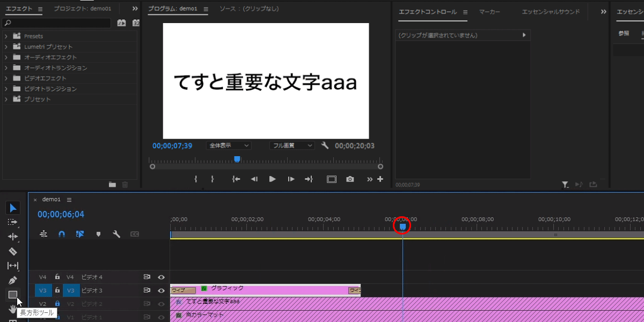Expand Lumetri プリセット folder
This screenshot has height=322, width=644.
6,47
